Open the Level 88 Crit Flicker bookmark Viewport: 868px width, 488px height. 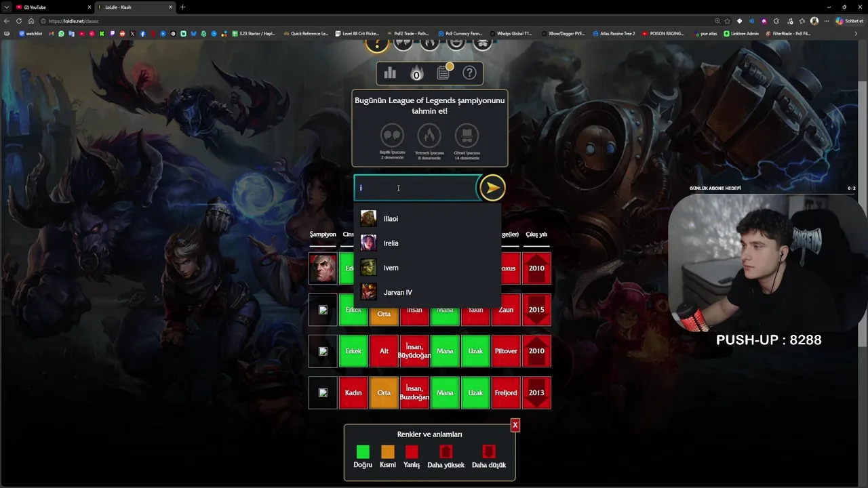point(357,33)
